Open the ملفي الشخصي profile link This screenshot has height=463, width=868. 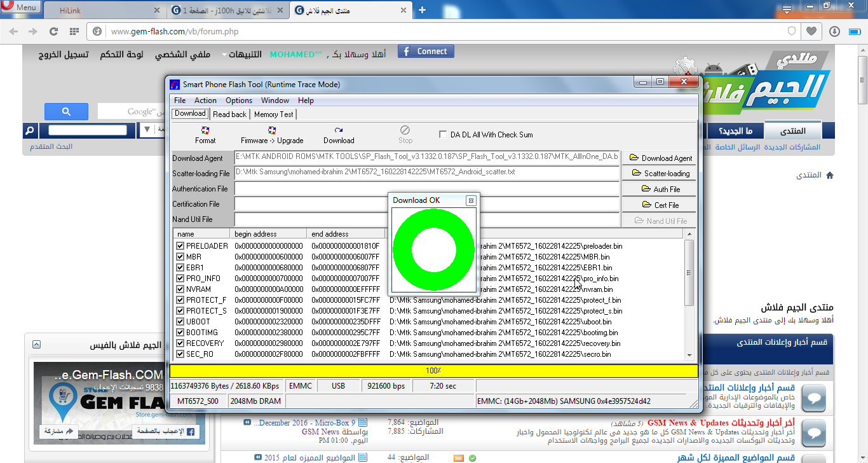183,55
